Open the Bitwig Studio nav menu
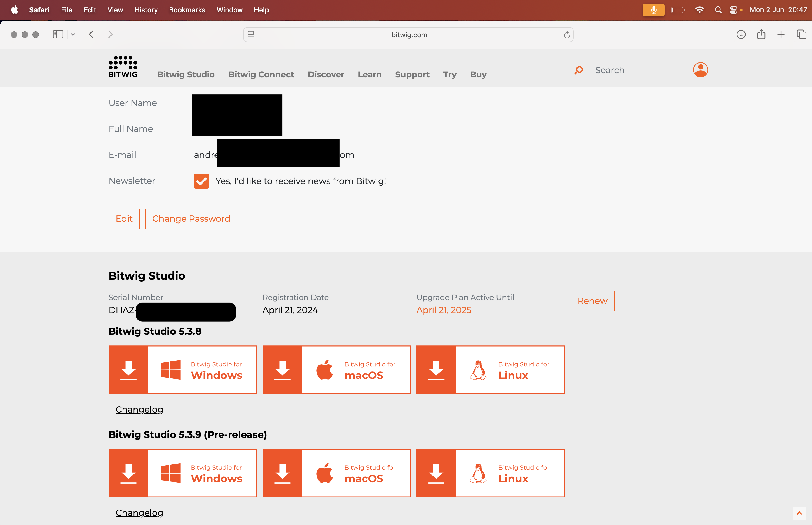 tap(186, 74)
